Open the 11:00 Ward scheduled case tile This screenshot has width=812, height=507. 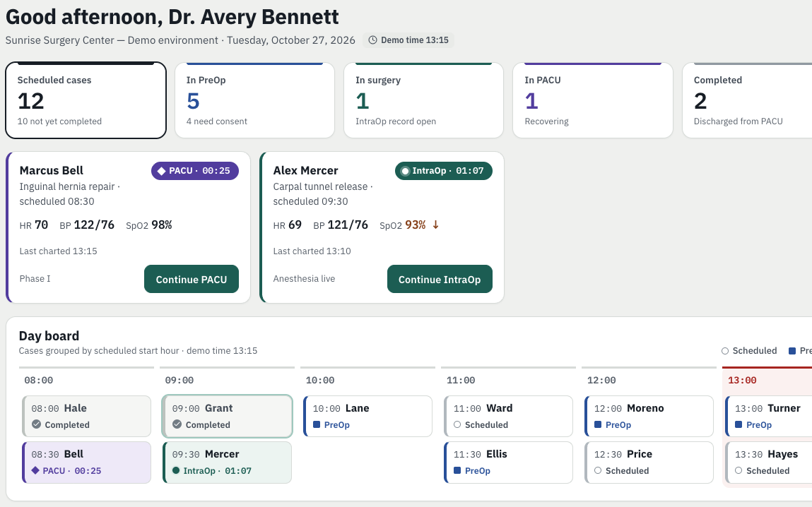(509, 417)
